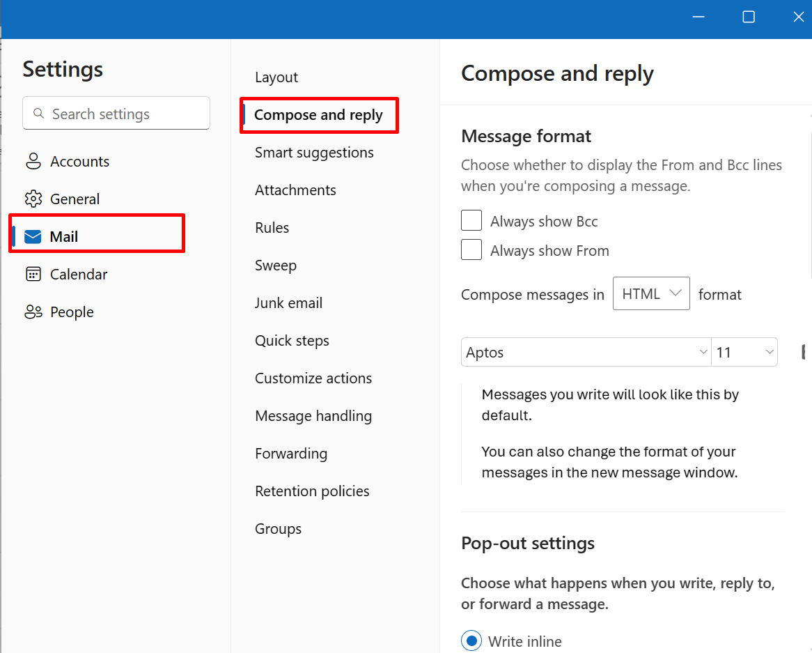Go to the Rules settings page
The width and height of the screenshot is (812, 653).
[x=272, y=228]
